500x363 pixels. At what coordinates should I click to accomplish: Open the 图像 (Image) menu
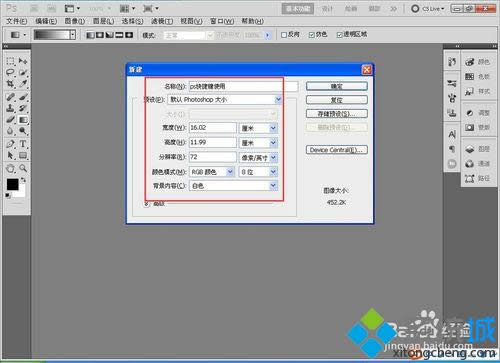(74, 21)
